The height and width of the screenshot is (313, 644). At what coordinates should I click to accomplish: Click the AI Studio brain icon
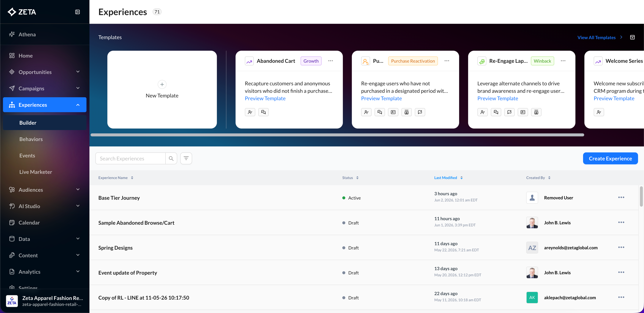tap(12, 206)
